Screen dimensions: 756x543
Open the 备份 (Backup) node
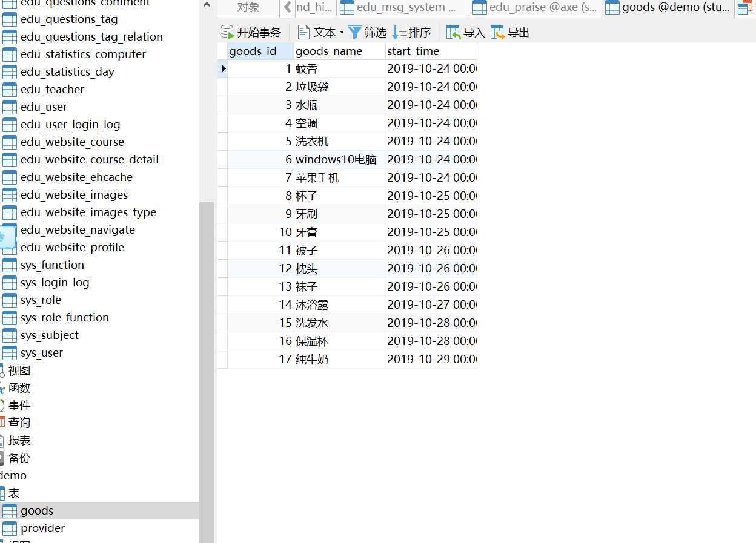coord(19,458)
